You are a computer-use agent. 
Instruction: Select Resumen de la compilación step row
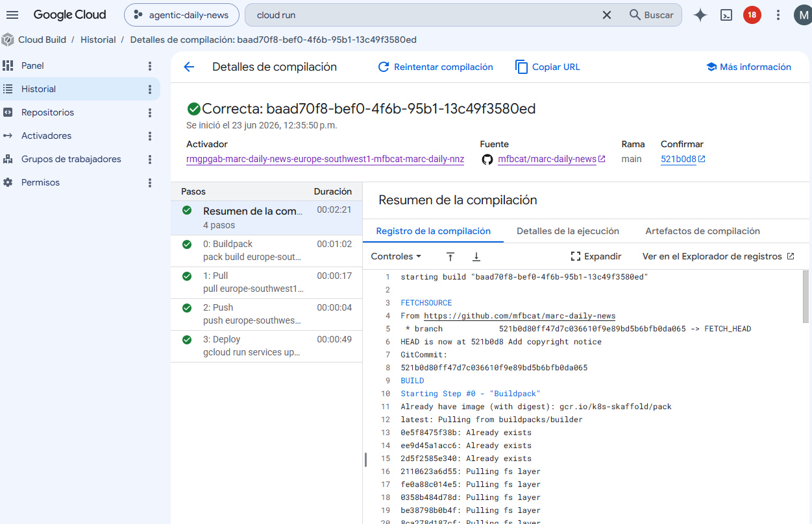[266, 218]
